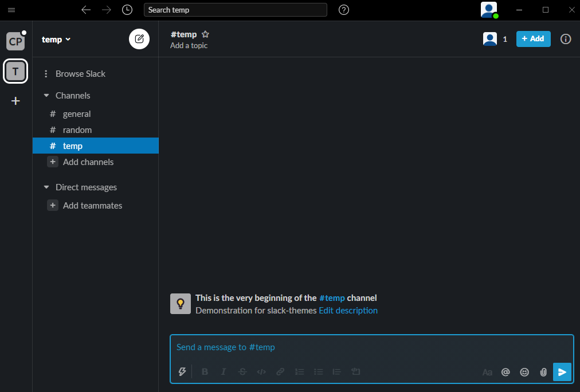This screenshot has width=580, height=392.
Task: Toggle the Aa formatting toolbar
Action: (487, 372)
